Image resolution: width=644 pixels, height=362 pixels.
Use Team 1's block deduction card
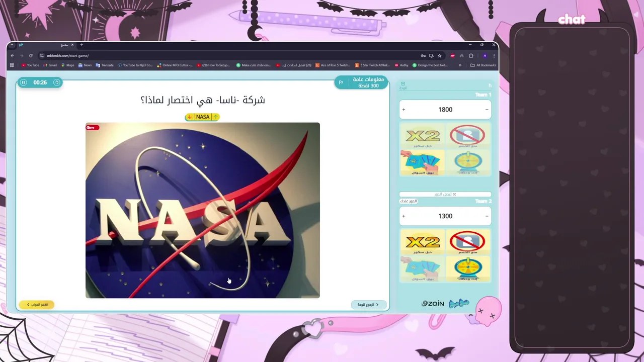pyautogui.click(x=467, y=136)
